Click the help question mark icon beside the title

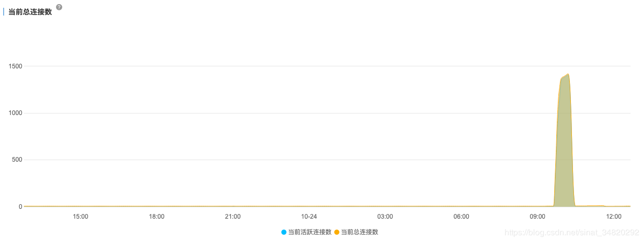[x=59, y=7]
